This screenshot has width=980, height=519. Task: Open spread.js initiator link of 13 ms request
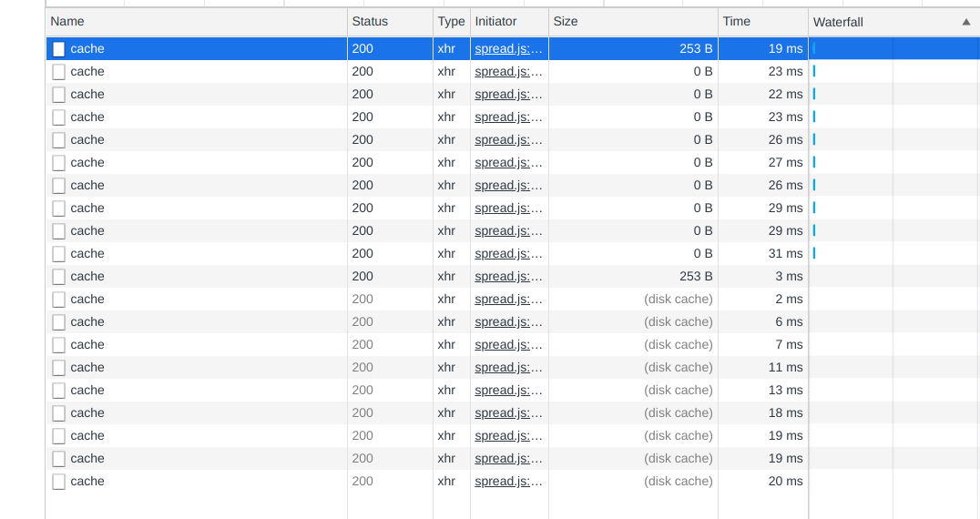coord(508,391)
